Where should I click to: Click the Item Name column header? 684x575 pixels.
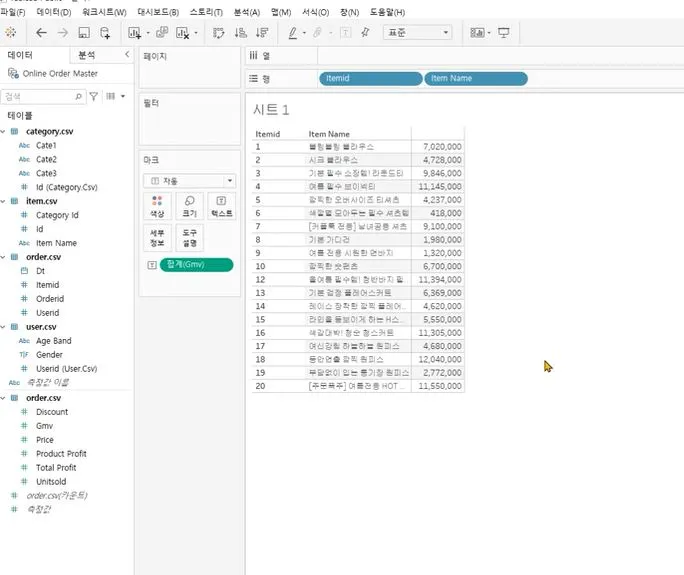[x=329, y=134]
